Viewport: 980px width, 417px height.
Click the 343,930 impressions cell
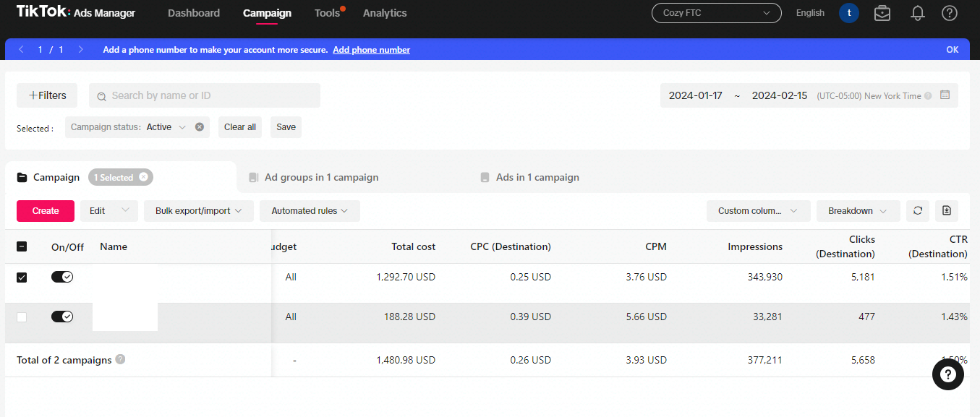765,277
